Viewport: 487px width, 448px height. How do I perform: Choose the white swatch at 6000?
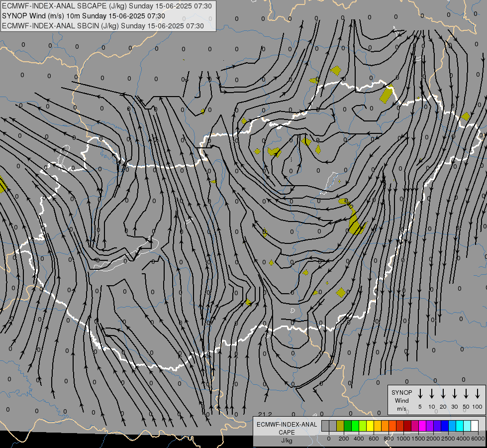coord(474,426)
